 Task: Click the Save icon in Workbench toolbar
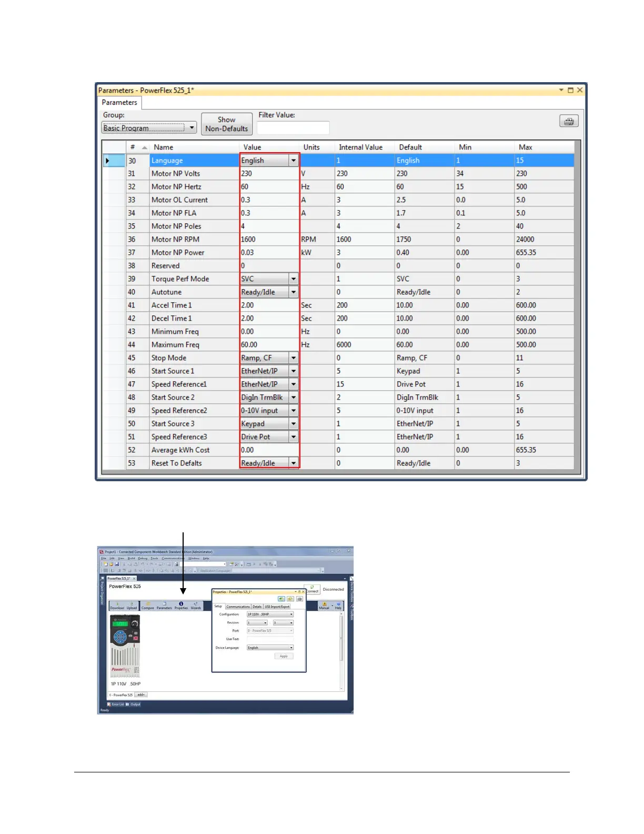tap(116, 564)
